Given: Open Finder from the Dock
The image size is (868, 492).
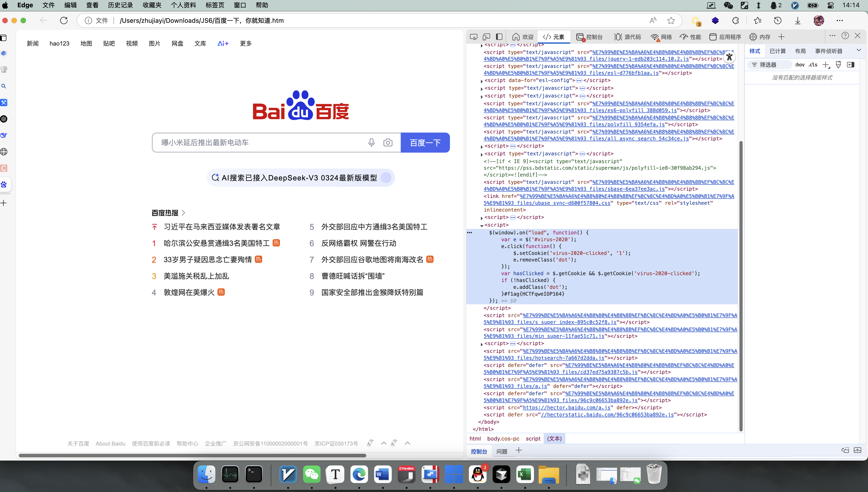Looking at the screenshot, I should point(206,474).
